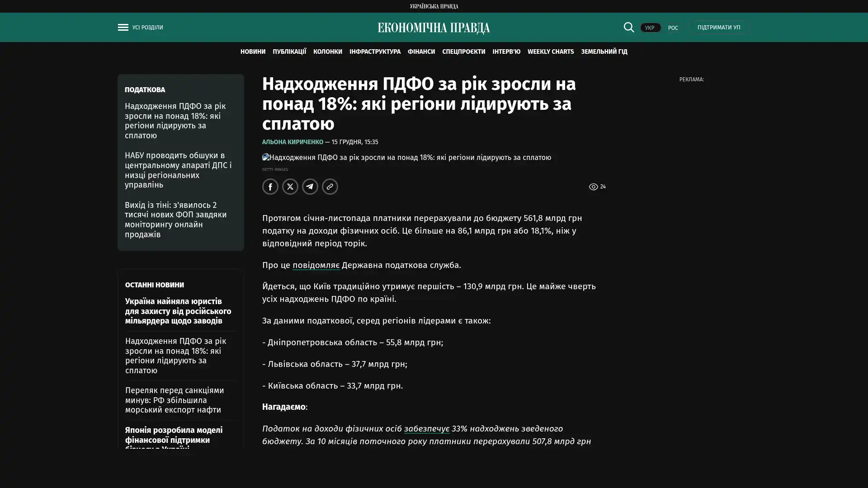Open WEEKLY CHARTS section

coord(550,52)
